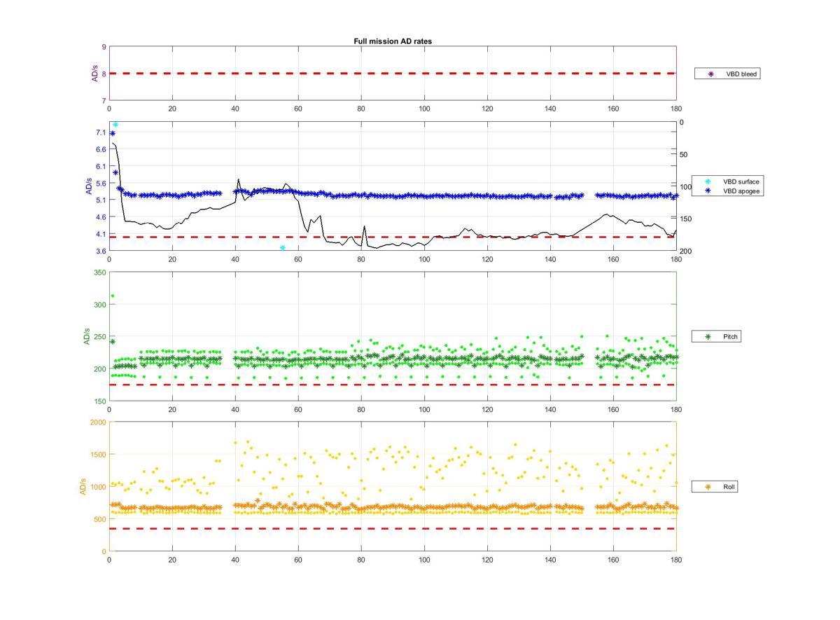This screenshot has width=840, height=620.
Task: Click the light green pitch outlier above 300
Action: pos(113,296)
